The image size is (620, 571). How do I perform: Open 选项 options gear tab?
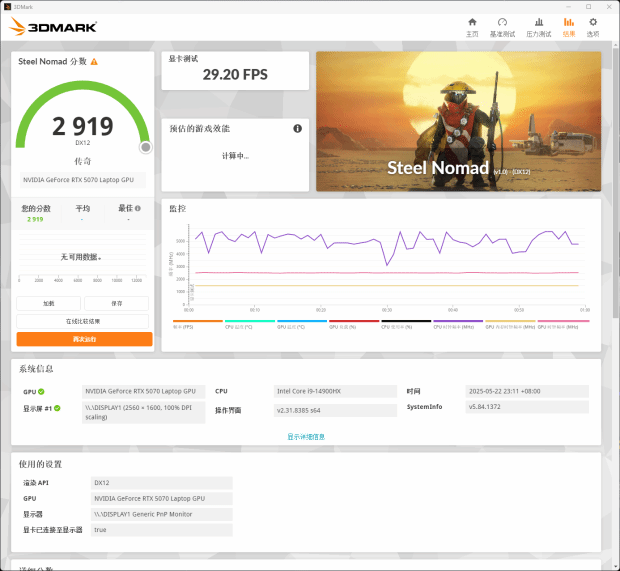(593, 27)
